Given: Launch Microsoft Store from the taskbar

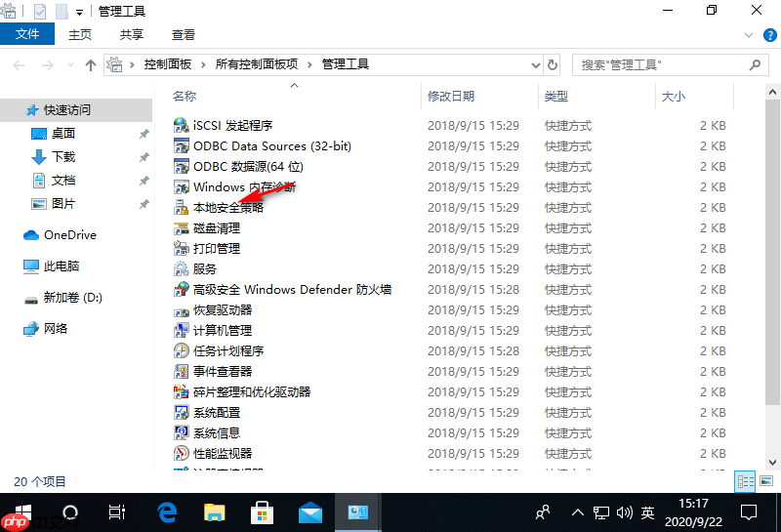Looking at the screenshot, I should [262, 512].
